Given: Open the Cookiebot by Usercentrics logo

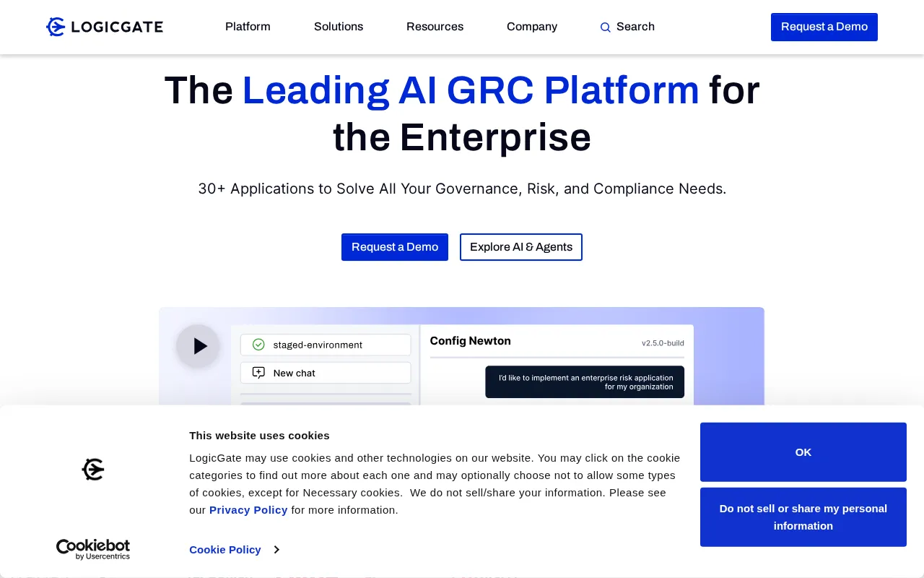Looking at the screenshot, I should [x=93, y=549].
